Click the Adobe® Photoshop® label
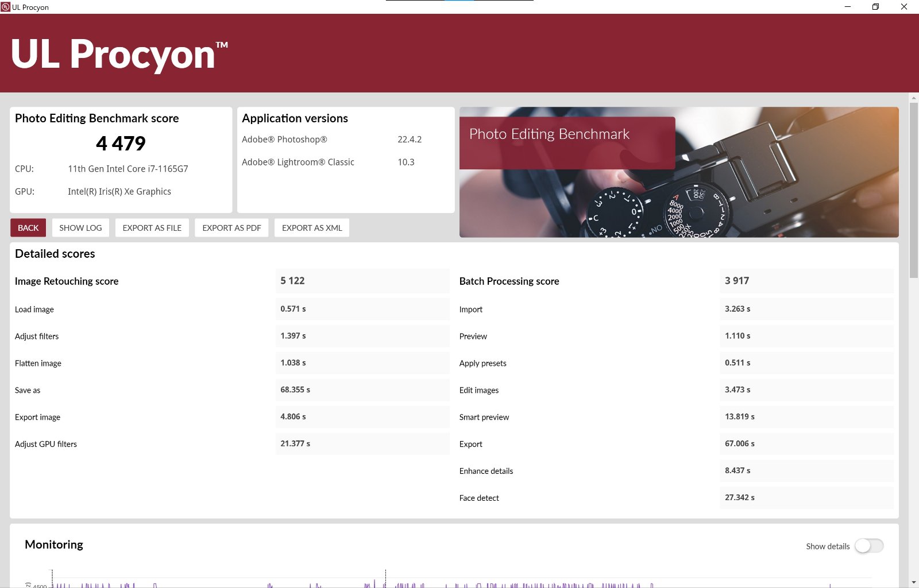 click(284, 140)
